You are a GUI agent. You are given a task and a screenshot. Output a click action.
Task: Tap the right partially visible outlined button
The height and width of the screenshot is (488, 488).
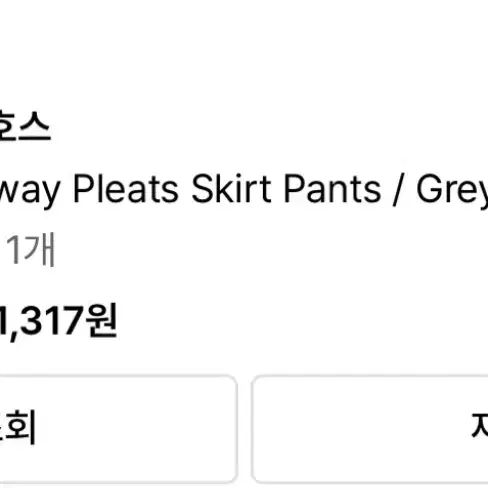pyautogui.click(x=370, y=429)
